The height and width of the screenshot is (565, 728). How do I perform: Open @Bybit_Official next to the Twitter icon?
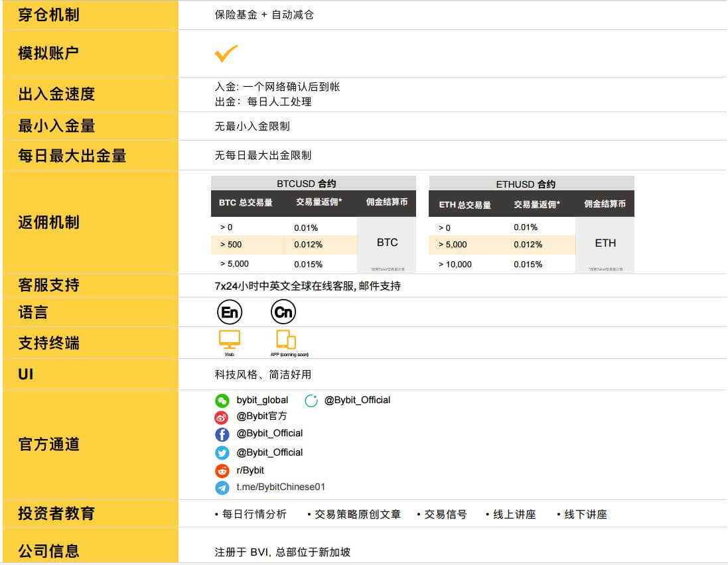[269, 452]
